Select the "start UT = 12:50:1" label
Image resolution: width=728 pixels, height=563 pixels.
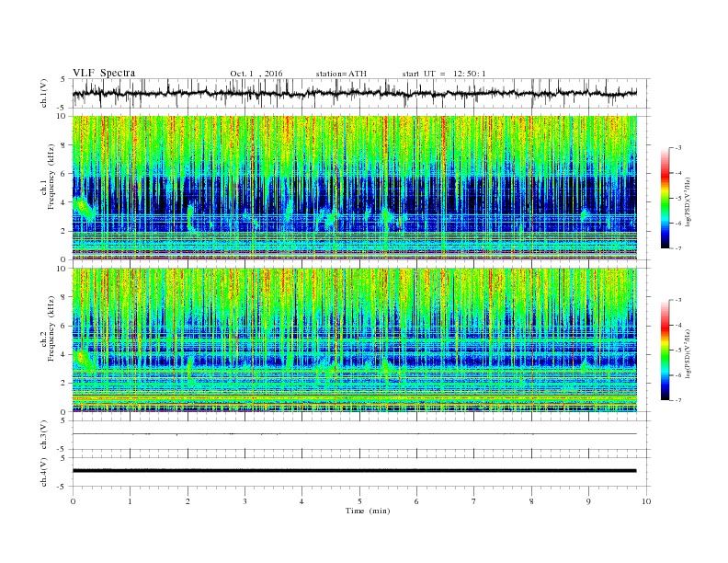pos(444,74)
